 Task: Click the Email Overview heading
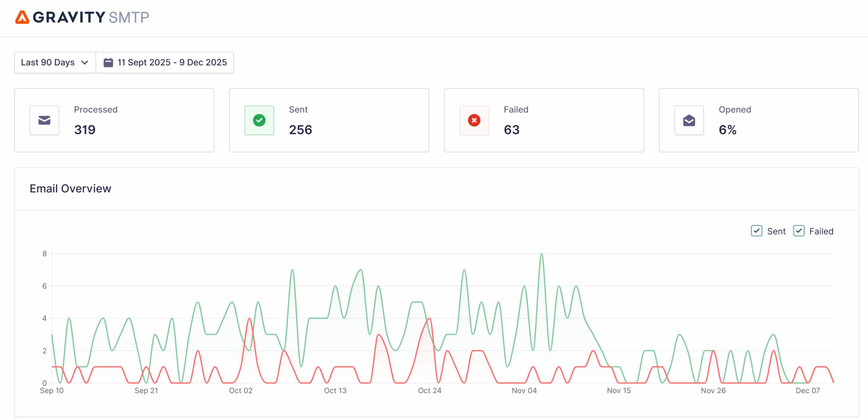[70, 188]
